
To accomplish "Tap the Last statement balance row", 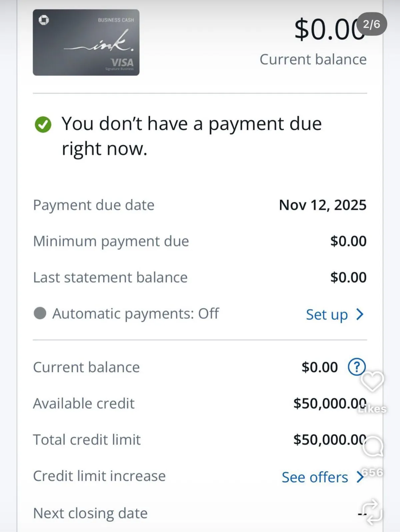I will pyautogui.click(x=199, y=277).
